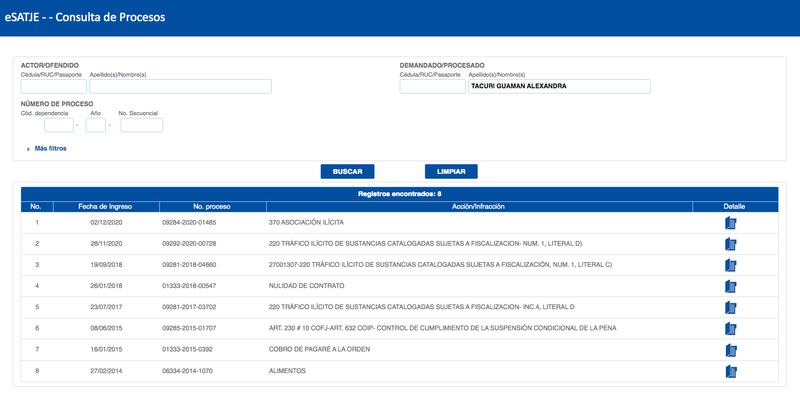Select process number 06334-2014-1070
The width and height of the screenshot is (800, 399).
coord(187,371)
